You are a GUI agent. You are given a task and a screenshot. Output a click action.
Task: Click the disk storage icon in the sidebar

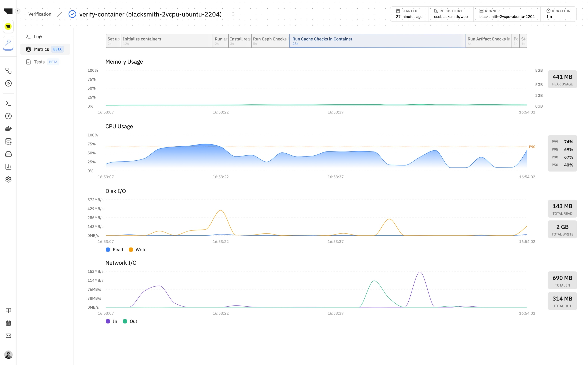point(8,154)
